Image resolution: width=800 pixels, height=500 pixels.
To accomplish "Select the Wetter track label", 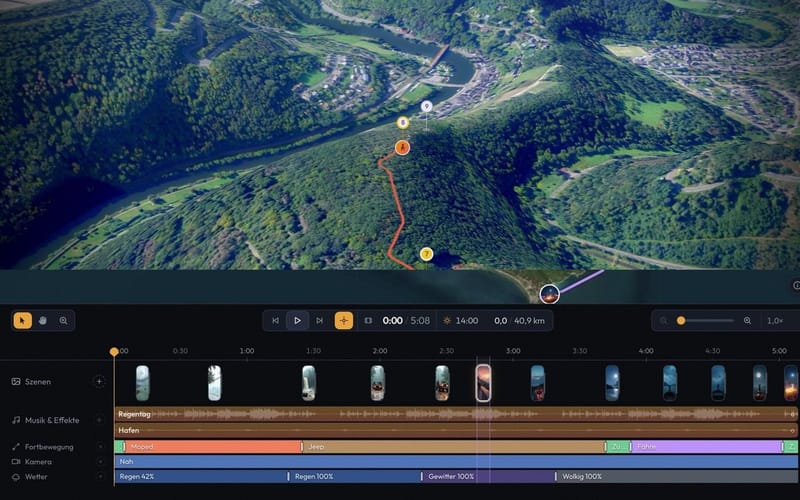I will (36, 477).
